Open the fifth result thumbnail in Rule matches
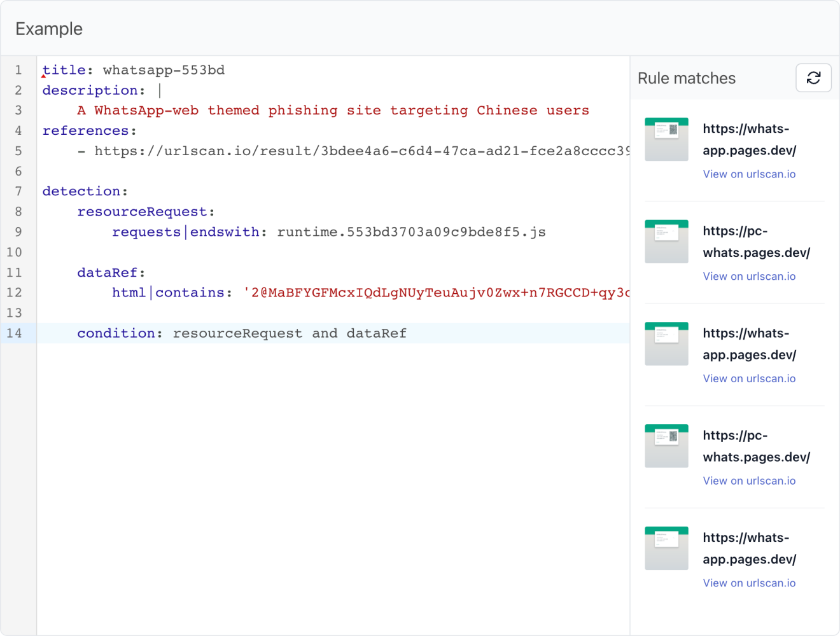840x636 pixels. coord(666,548)
